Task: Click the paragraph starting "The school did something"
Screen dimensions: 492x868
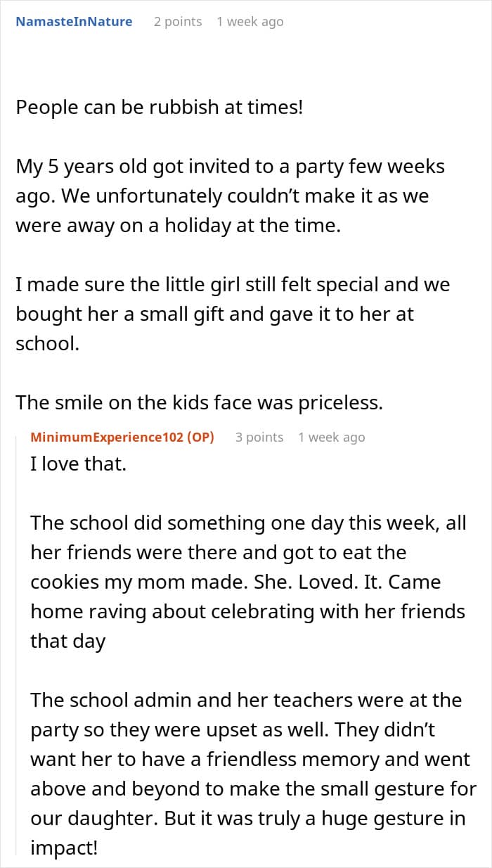Action: 247,582
